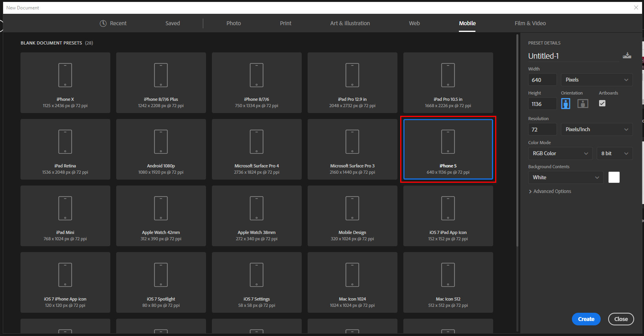Viewport: 644px width, 336px height.
Task: Click the iOS 7 Spotlight device icon
Action: (161, 275)
